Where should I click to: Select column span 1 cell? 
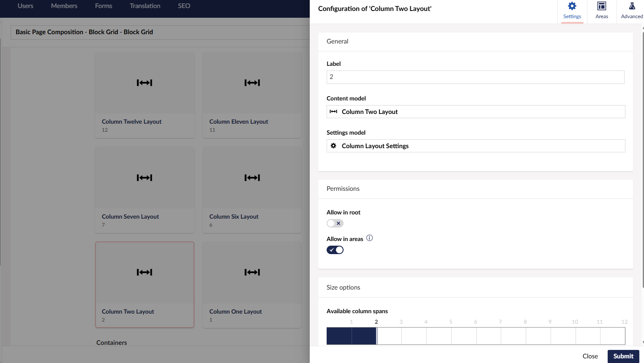point(339,336)
